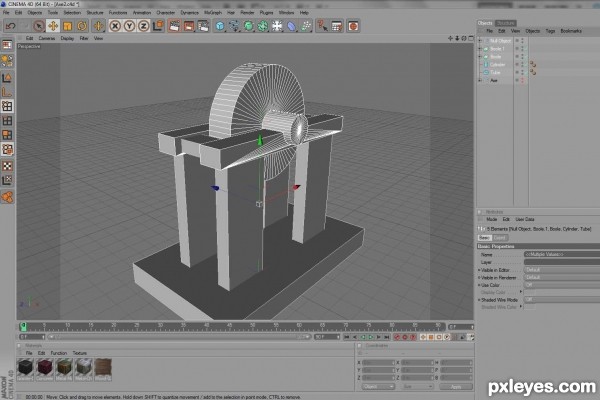This screenshot has height=400, width=600.
Task: Open the Bookmarks menu in Objects manager
Action: pos(571,31)
